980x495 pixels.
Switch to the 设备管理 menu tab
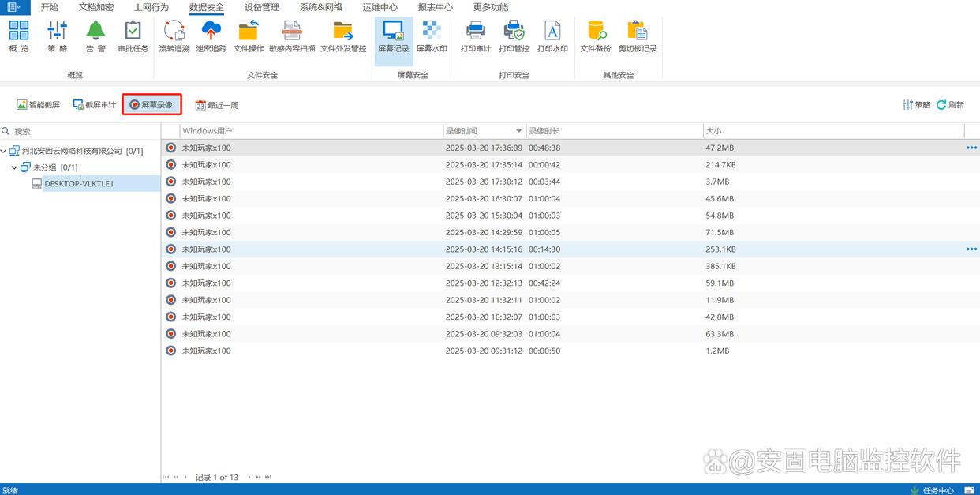[x=261, y=7]
